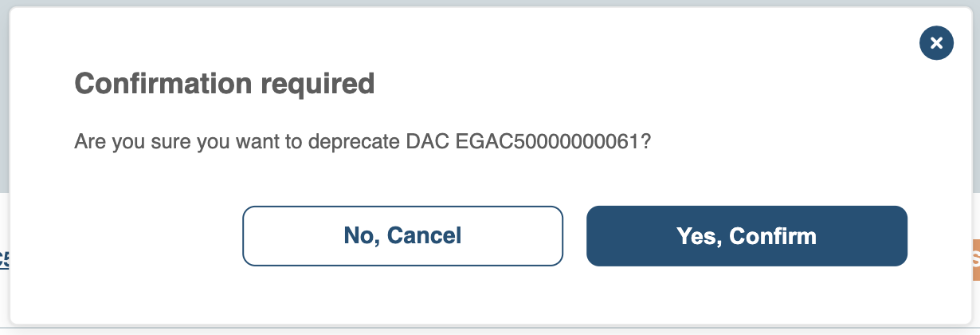Cancel the DAC deprecation request

402,235
